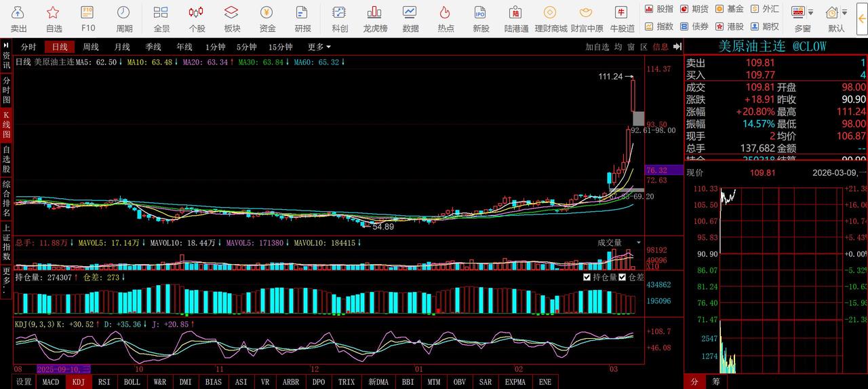The width and height of the screenshot is (868, 389).
Task: Open the 个股 candlestick icon
Action: coord(197,18)
